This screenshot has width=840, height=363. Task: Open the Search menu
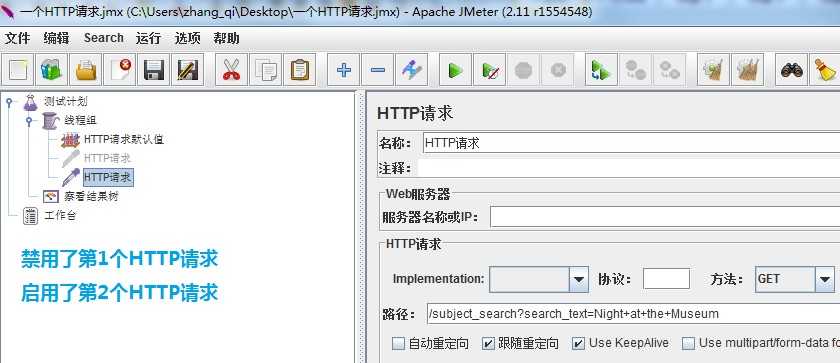coord(103,39)
